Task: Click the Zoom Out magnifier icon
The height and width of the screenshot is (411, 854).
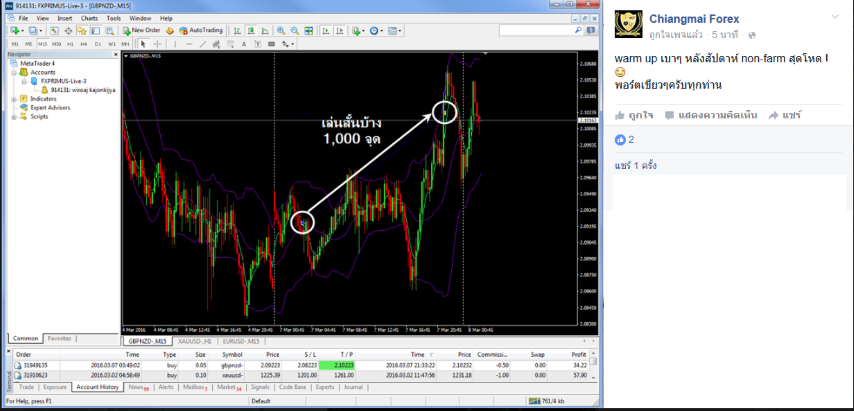Action: coord(295,30)
